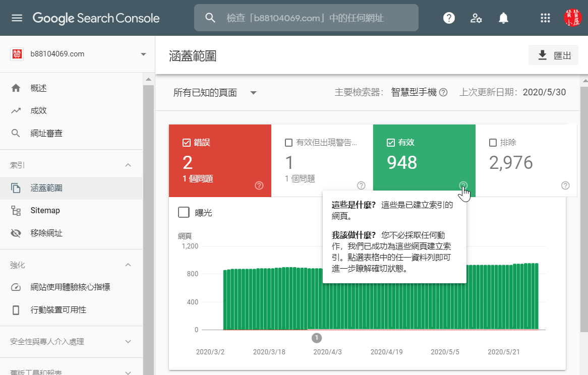Collapse the 強化 section
Viewport: 588px width, 375px height.
click(x=128, y=265)
